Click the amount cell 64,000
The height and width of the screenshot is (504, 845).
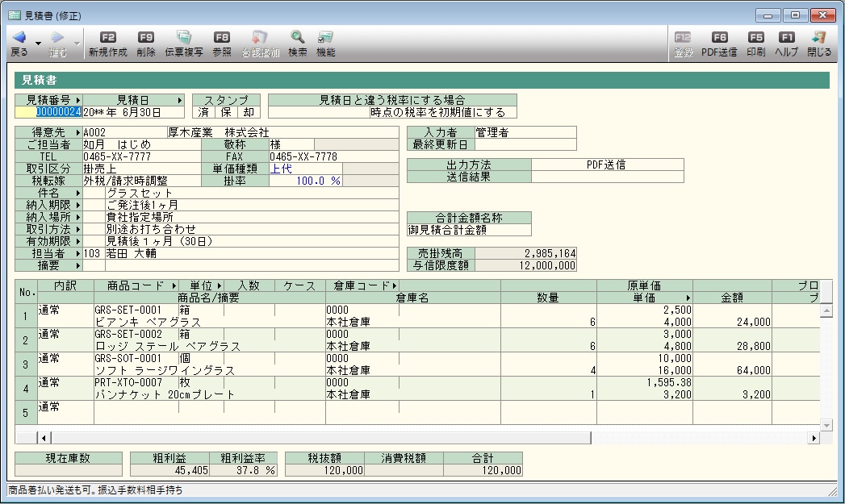pyautogui.click(x=732, y=370)
